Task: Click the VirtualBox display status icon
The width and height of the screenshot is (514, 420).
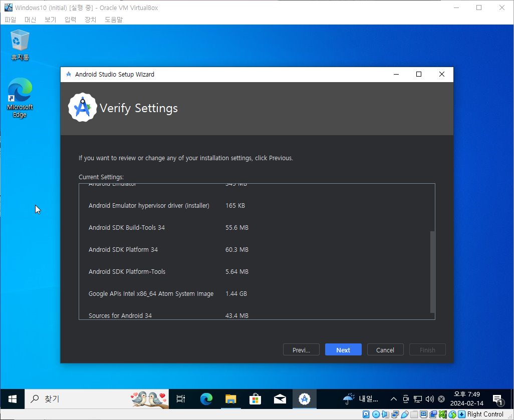Action: (423, 414)
